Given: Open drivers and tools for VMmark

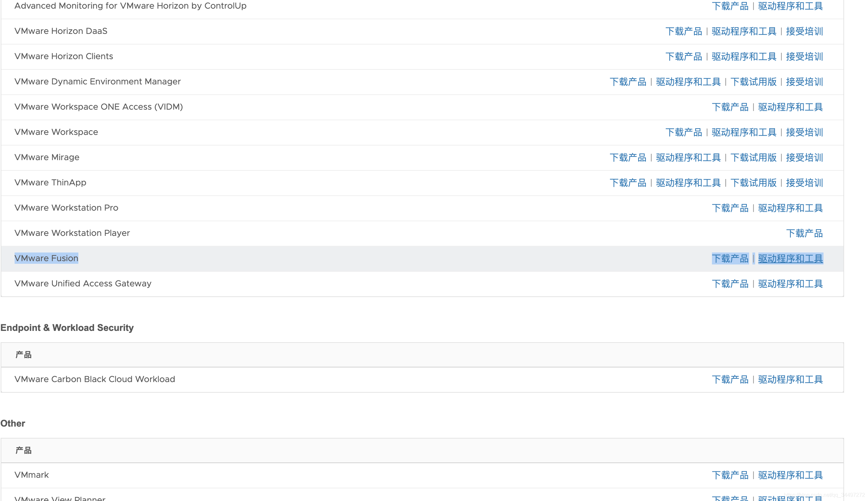Looking at the screenshot, I should (790, 475).
